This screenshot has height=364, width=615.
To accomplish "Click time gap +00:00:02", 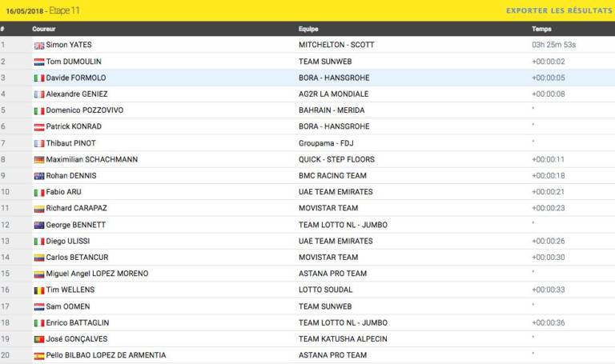I will [x=549, y=62].
